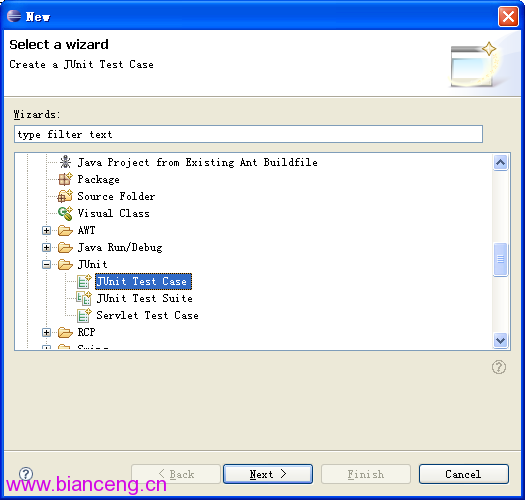This screenshot has height=500, width=525.
Task: Click the wizard list scroll down arrow
Action: [501, 341]
